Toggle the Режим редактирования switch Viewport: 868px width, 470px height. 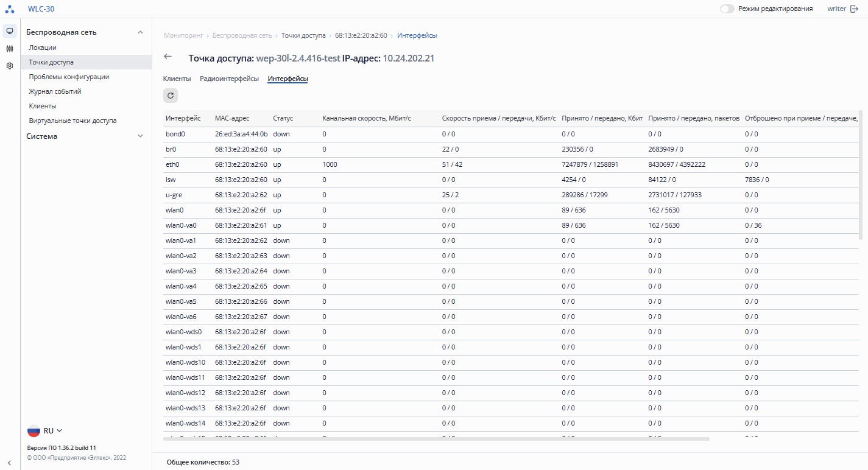tap(727, 9)
